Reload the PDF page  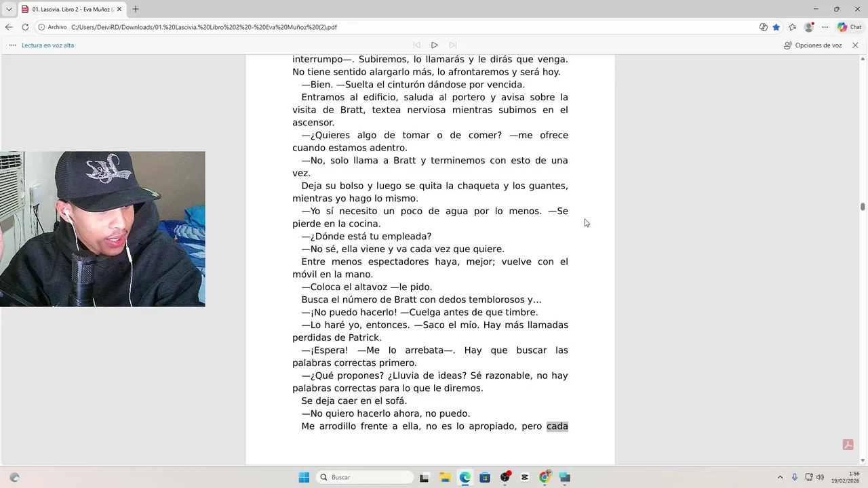pos(25,27)
